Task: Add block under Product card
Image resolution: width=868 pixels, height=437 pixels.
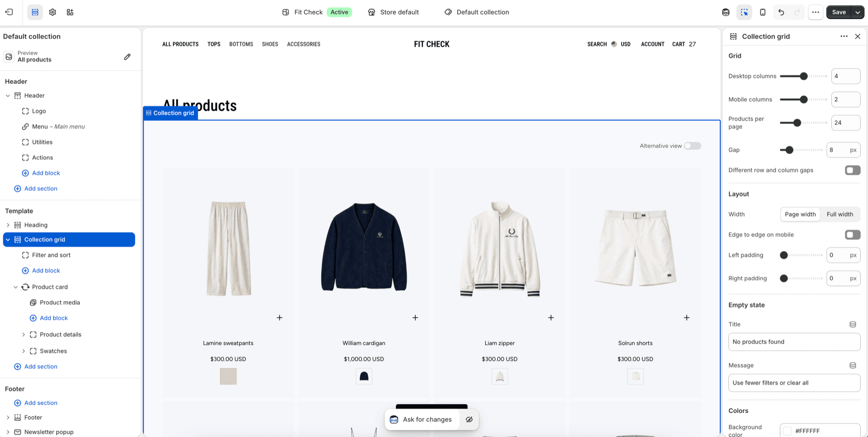Action: (x=54, y=318)
